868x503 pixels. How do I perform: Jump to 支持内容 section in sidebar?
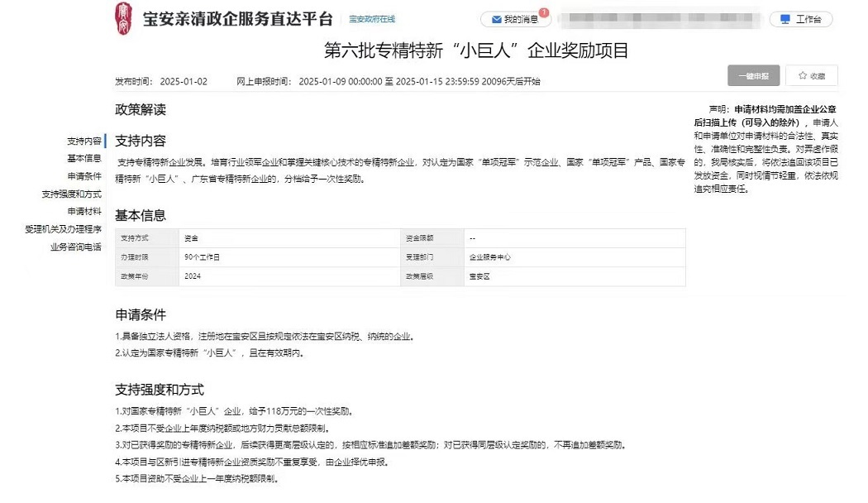coord(83,141)
